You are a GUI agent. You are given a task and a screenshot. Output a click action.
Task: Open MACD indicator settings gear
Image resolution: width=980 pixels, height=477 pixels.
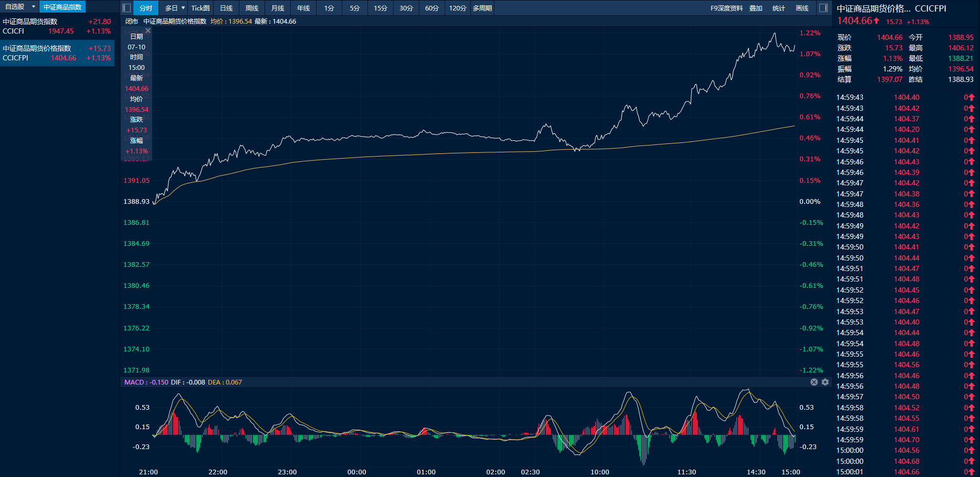coord(825,382)
